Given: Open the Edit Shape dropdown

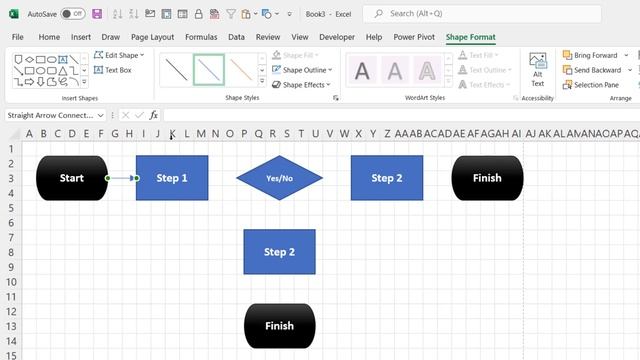Looking at the screenshot, I should point(119,55).
